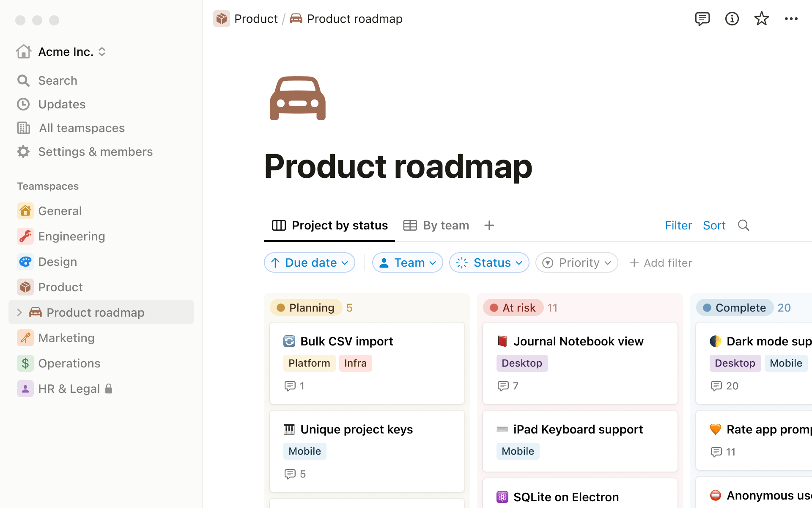This screenshot has width=812, height=508.
Task: Star this page as favorite
Action: pos(761,19)
